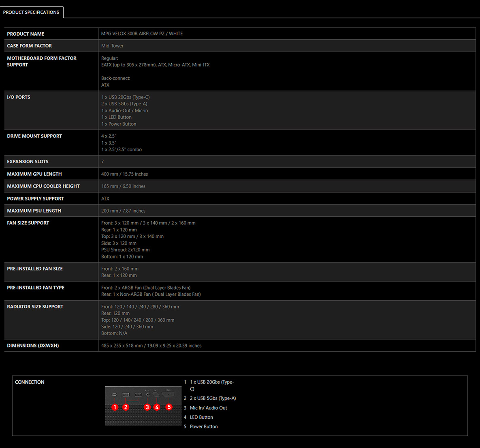
Task: Click the 'MAXIMUM GPU LENGTH' label
Action: tap(34, 174)
